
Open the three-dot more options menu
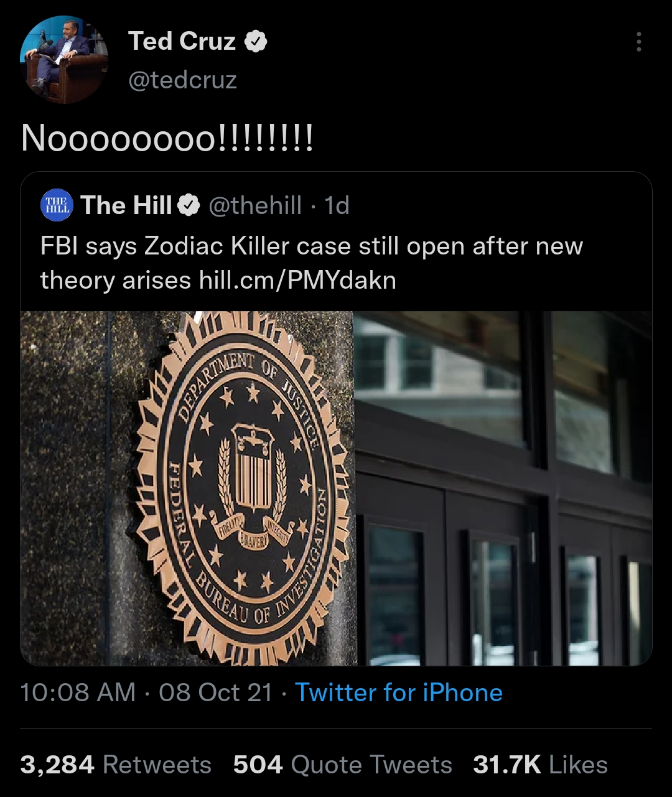[x=638, y=42]
